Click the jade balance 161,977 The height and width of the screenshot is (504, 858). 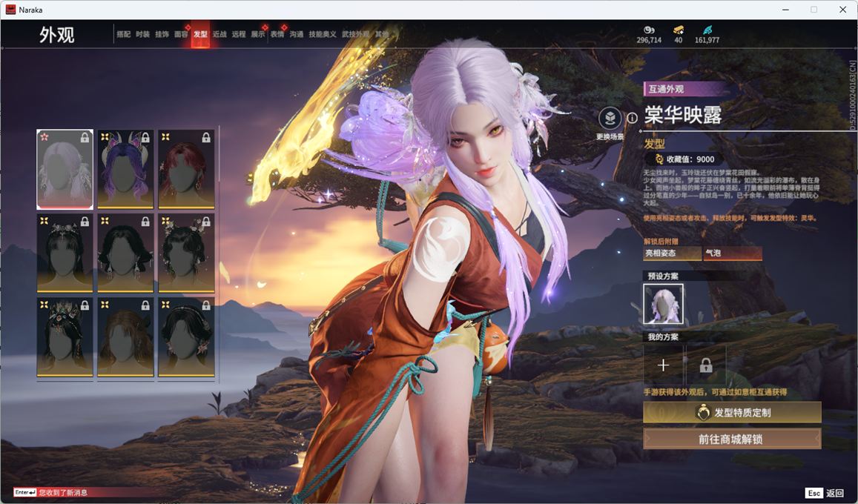click(707, 40)
